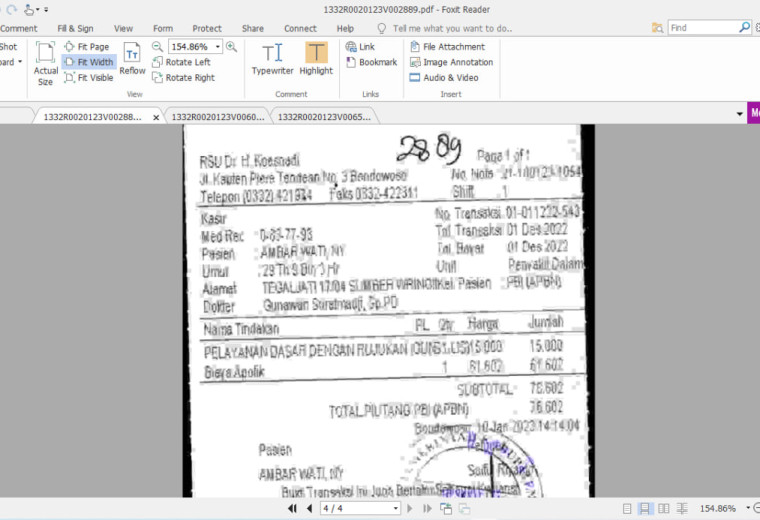This screenshot has width=760, height=520.
Task: Click the zoom out magnifier icon
Action: coord(157,47)
